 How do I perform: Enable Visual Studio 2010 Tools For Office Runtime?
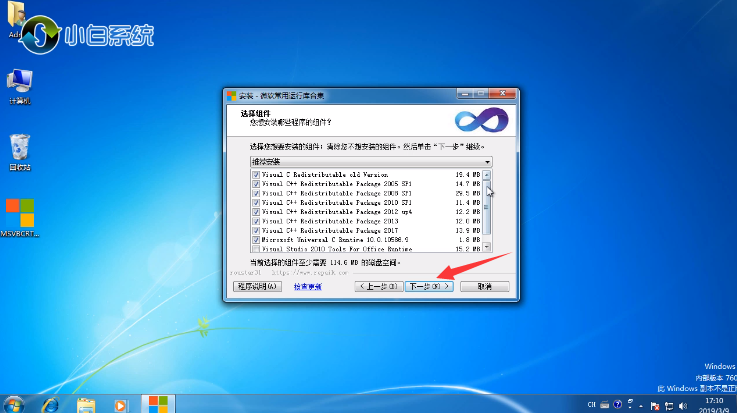pyautogui.click(x=256, y=249)
